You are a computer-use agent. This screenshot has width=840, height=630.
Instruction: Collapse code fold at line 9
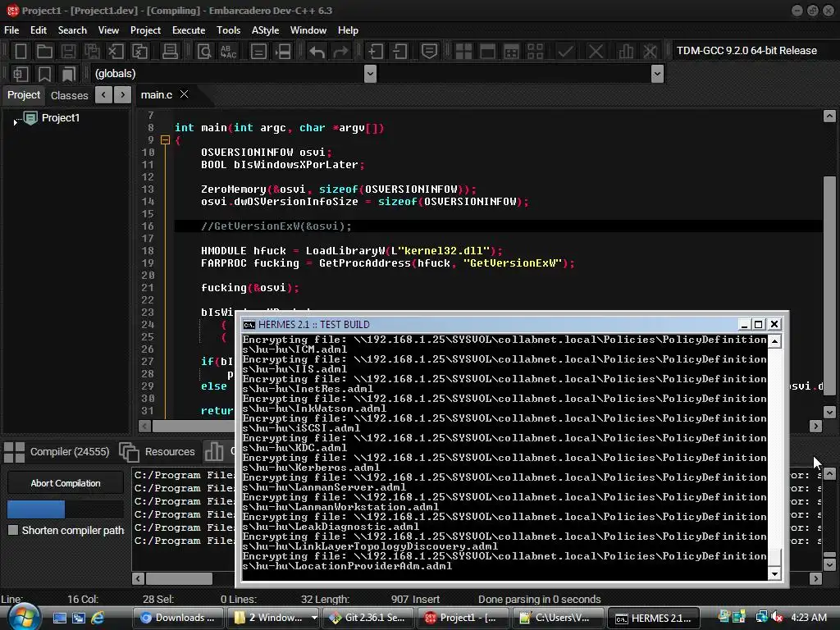(x=166, y=139)
